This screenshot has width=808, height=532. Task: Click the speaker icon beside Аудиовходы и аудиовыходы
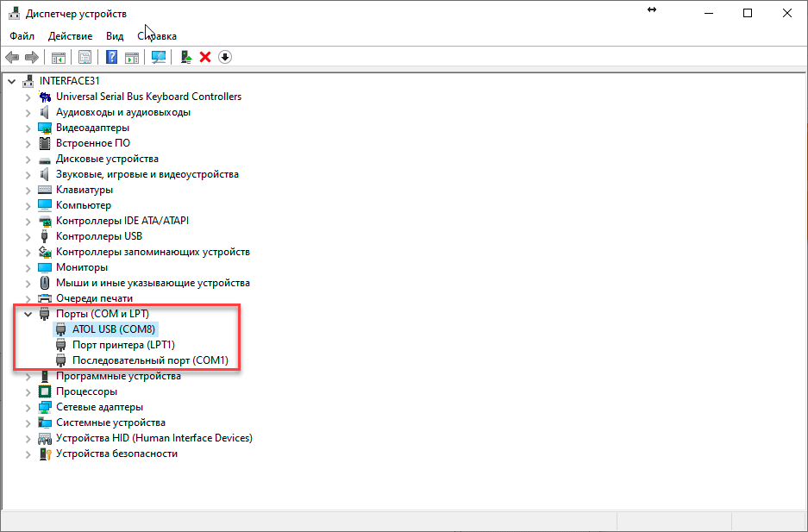point(46,112)
